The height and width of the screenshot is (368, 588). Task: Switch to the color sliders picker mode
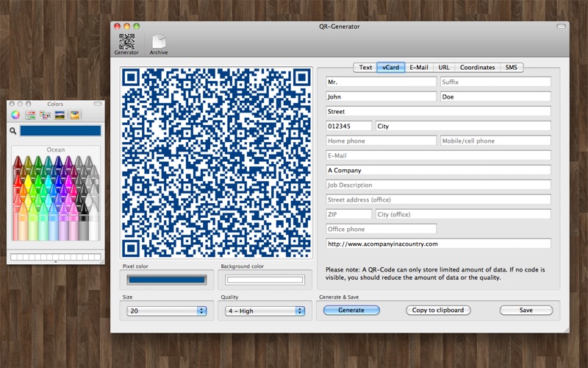30,115
